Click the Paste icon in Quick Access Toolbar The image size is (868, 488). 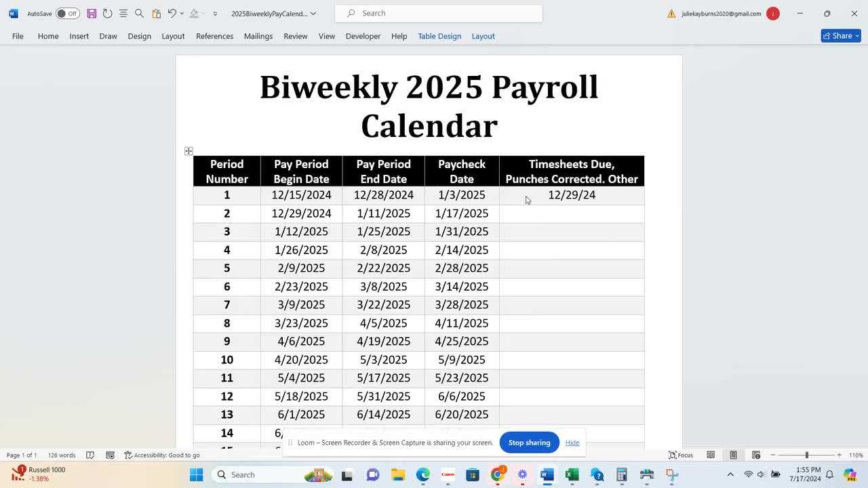[x=155, y=13]
